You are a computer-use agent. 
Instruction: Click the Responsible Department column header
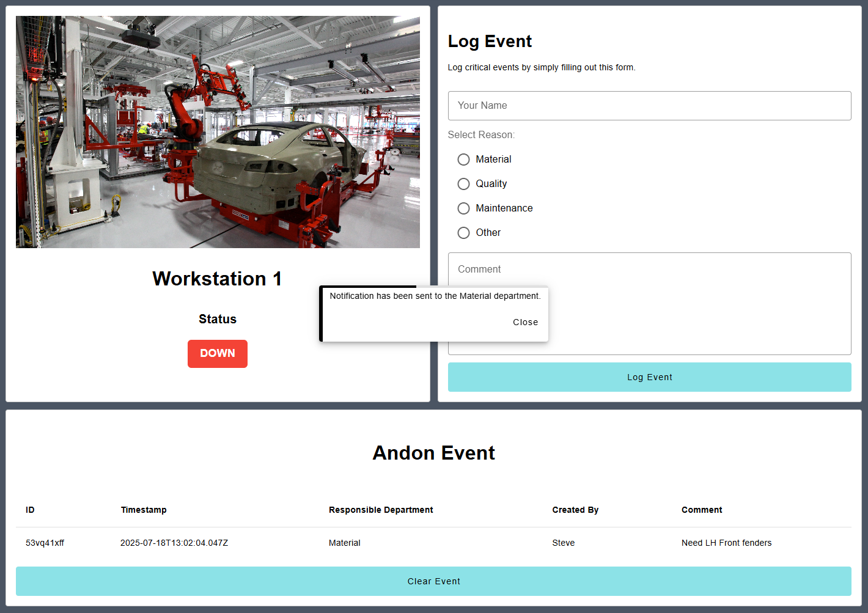tap(381, 510)
